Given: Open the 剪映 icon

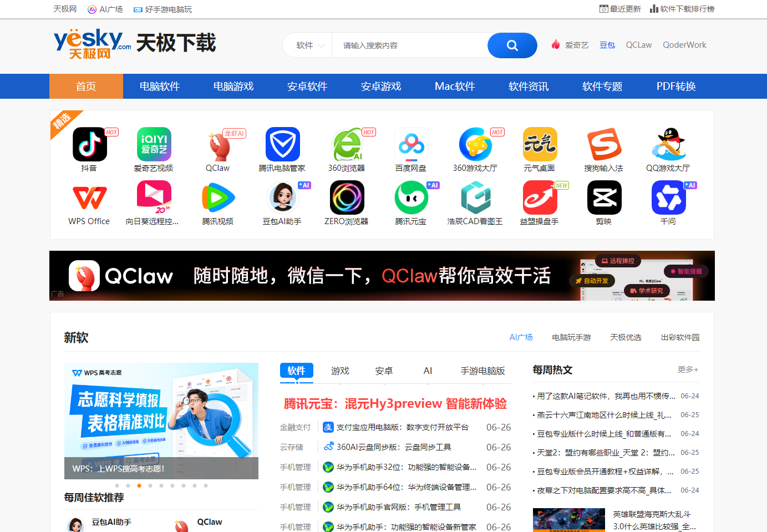Looking at the screenshot, I should 604,197.
